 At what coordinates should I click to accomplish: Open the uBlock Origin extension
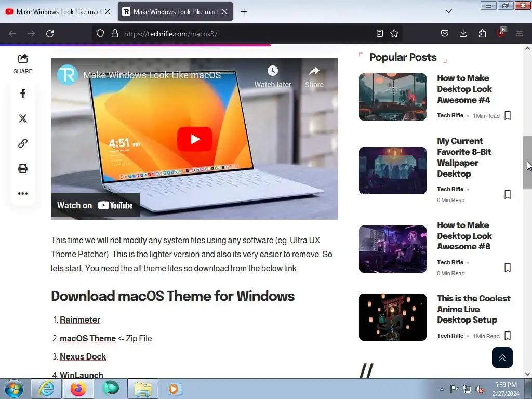(x=501, y=33)
